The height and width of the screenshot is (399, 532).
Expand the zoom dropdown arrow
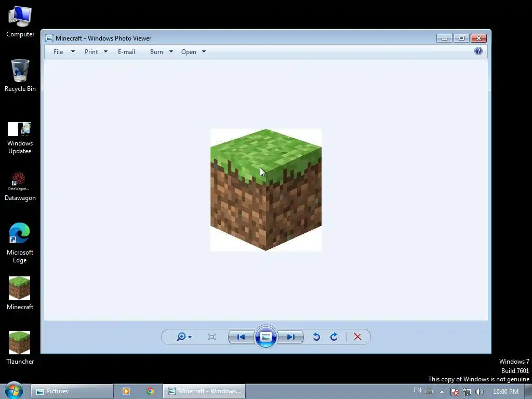(x=190, y=337)
